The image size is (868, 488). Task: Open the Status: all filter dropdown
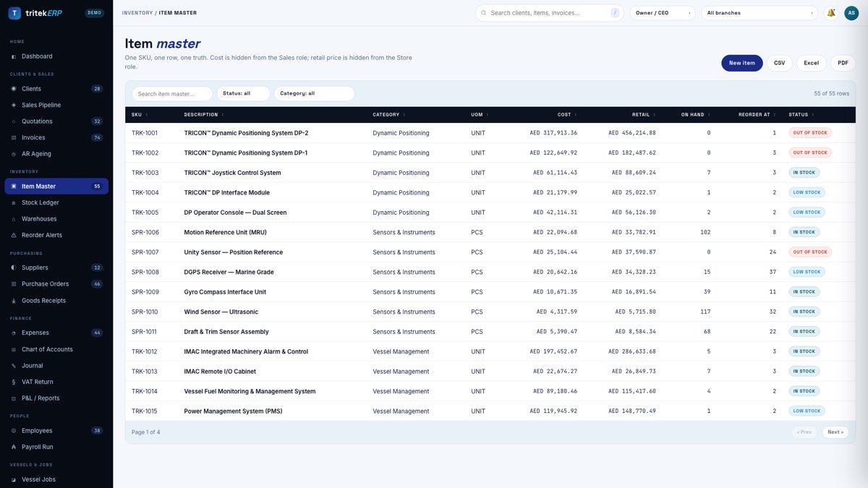pyautogui.click(x=243, y=93)
